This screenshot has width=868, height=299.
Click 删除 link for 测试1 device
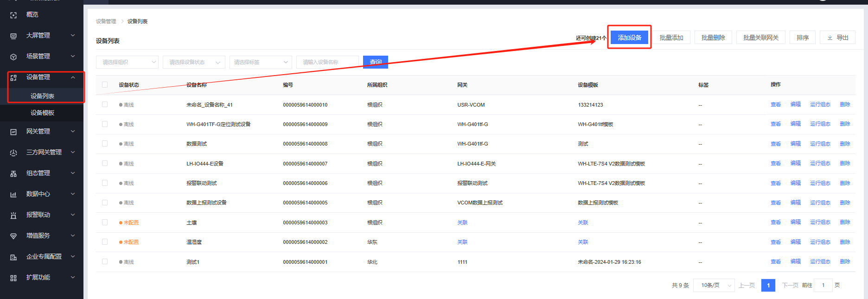pos(845,262)
